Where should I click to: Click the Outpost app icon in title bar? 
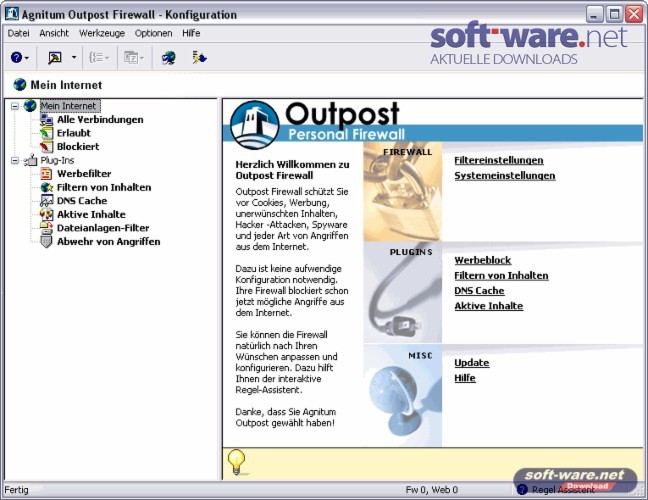click(x=12, y=14)
